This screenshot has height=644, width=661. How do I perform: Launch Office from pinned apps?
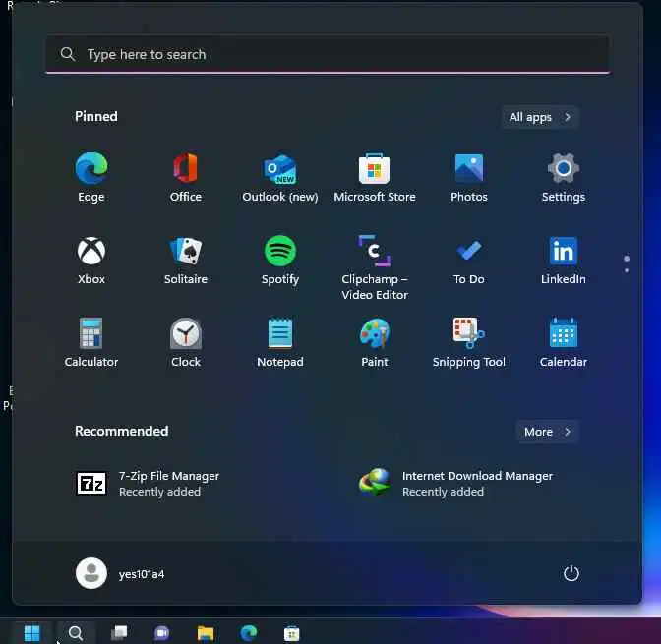click(x=186, y=177)
